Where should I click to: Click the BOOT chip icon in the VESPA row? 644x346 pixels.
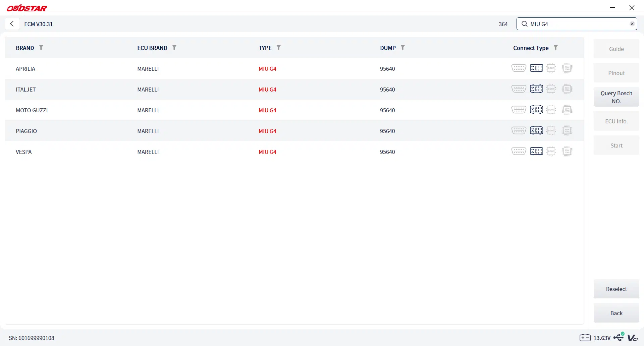pyautogui.click(x=551, y=151)
